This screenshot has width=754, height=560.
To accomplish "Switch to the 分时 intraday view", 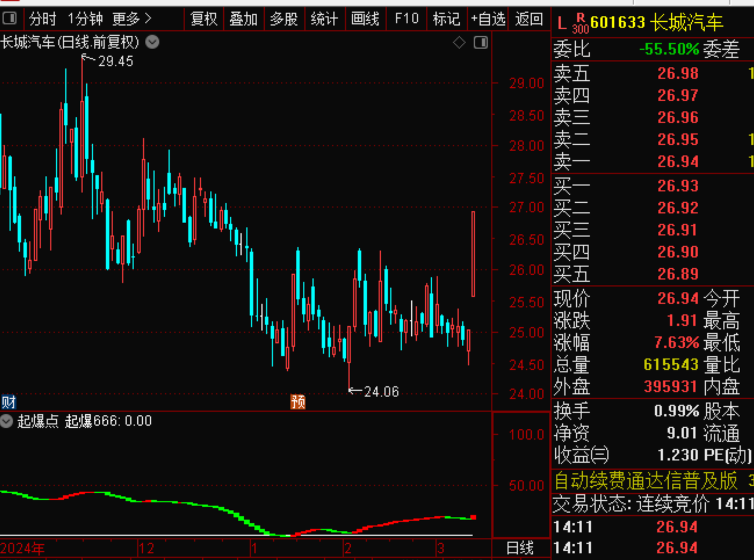I will pyautogui.click(x=43, y=19).
